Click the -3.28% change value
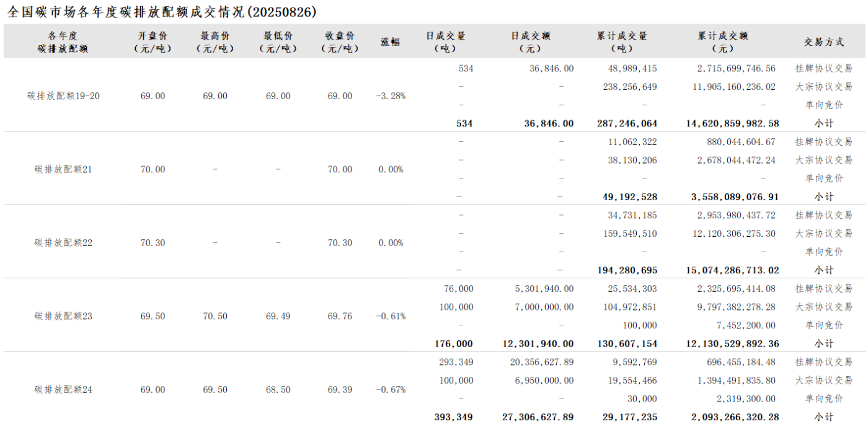 391,96
